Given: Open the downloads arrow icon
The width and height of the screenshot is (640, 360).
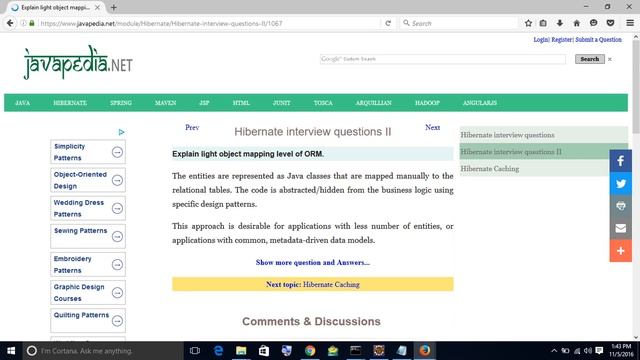Looking at the screenshot, I should (560, 23).
